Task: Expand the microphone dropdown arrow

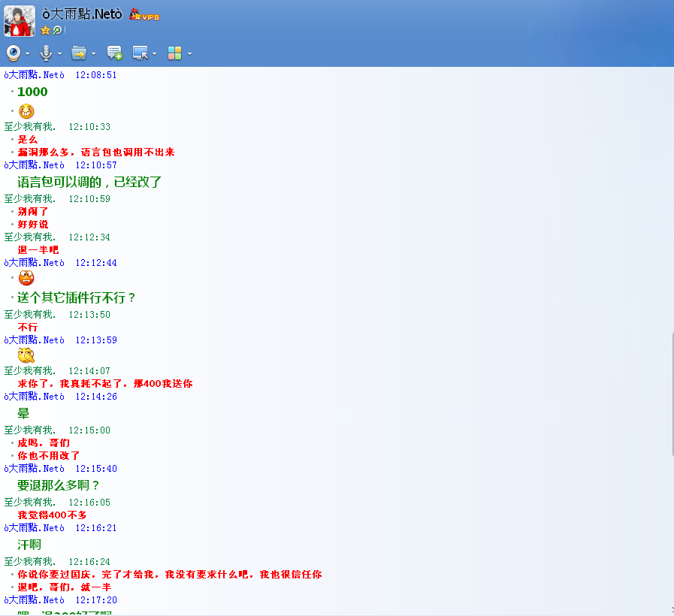Action: pos(60,54)
